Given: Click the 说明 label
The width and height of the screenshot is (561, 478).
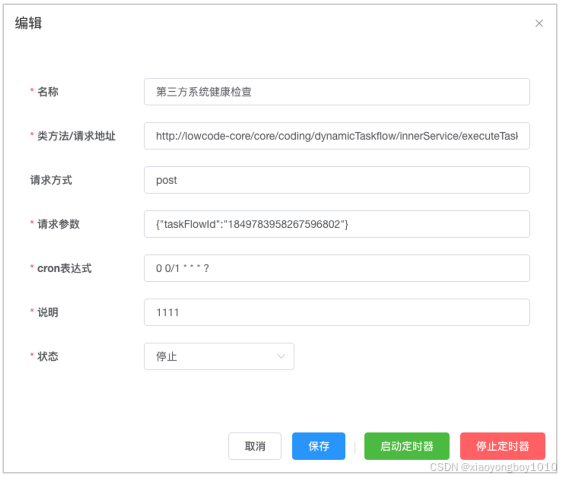Looking at the screenshot, I should pyautogui.click(x=48, y=312).
